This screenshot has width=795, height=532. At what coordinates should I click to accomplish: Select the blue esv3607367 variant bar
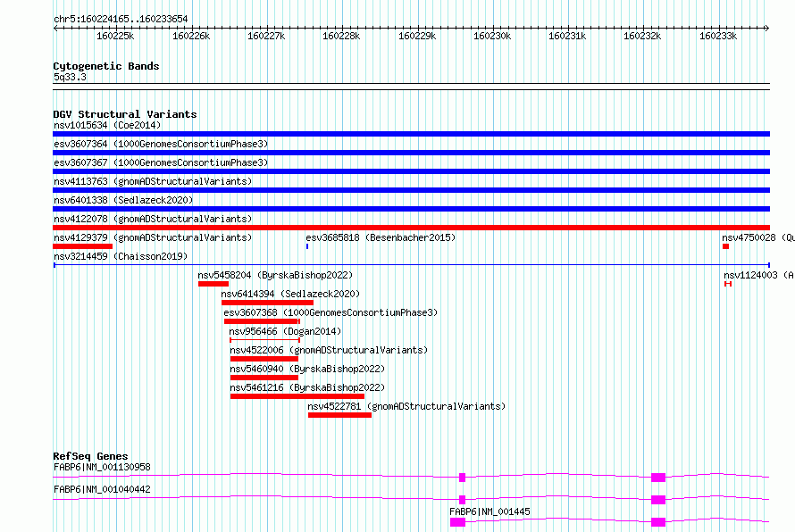pos(411,171)
